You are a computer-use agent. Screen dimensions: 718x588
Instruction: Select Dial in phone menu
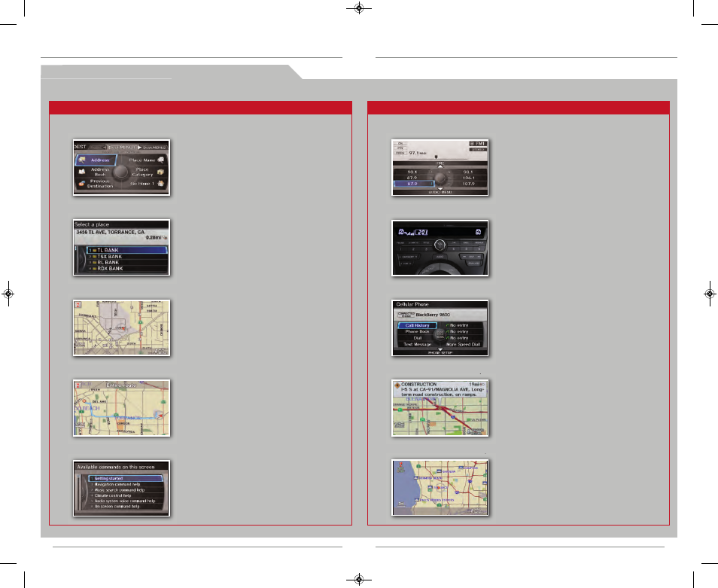(x=417, y=338)
